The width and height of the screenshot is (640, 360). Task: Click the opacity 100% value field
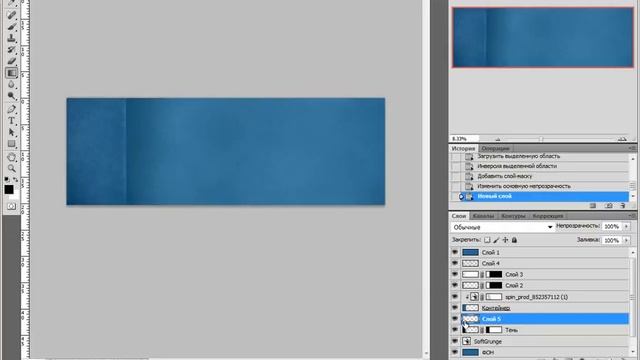(x=611, y=226)
